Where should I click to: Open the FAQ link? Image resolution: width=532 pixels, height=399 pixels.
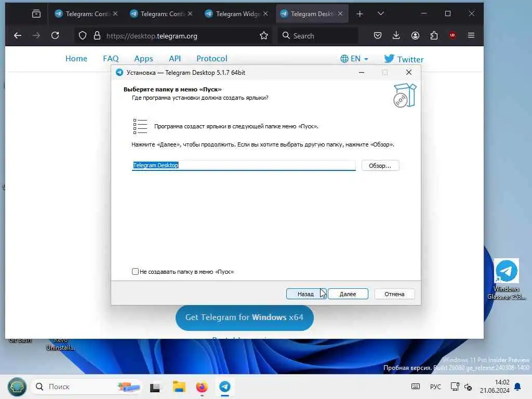click(111, 59)
